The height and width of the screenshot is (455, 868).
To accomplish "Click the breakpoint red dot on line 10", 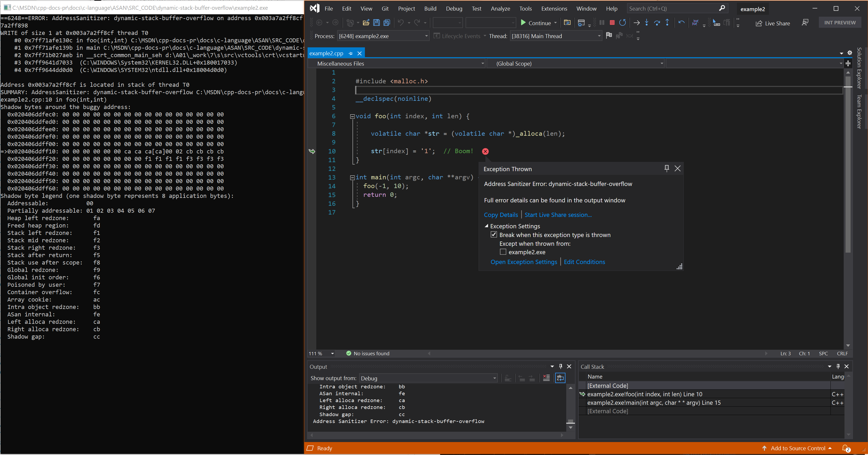I will coord(486,151).
